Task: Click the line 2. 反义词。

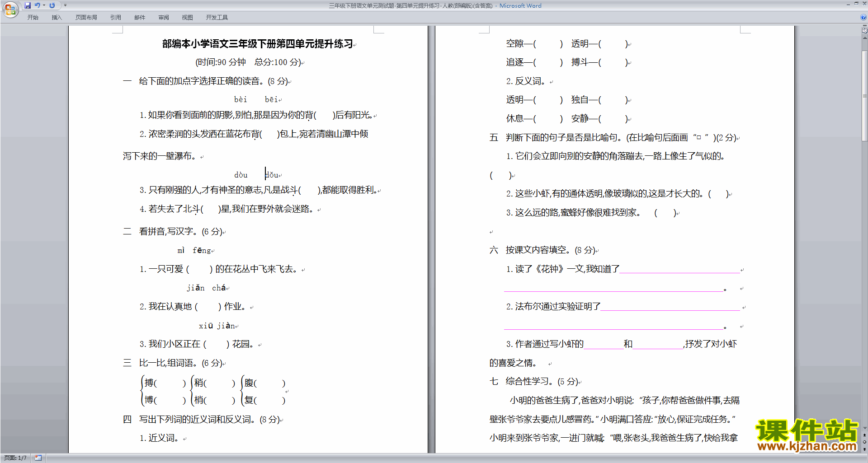Action: click(526, 81)
